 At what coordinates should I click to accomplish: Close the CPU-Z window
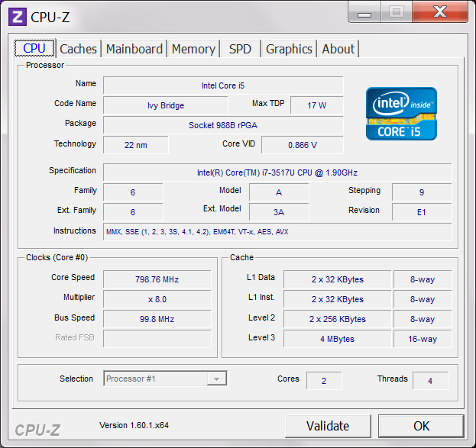440,12
